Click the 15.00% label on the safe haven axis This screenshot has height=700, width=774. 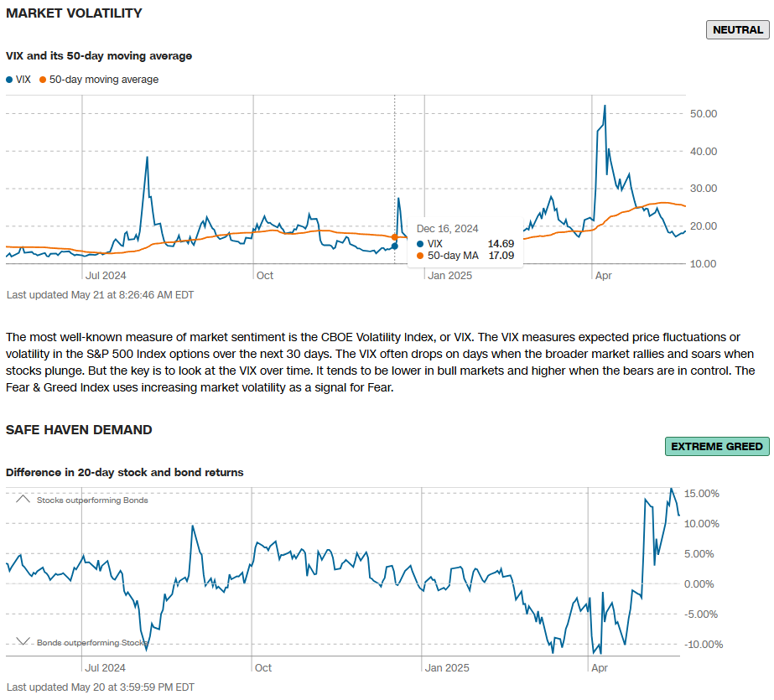point(703,493)
